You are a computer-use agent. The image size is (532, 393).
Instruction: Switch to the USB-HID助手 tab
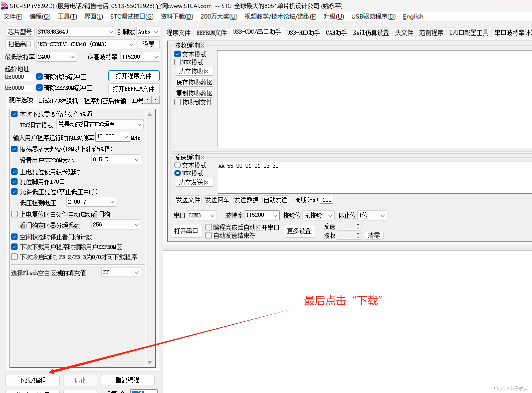coord(303,33)
